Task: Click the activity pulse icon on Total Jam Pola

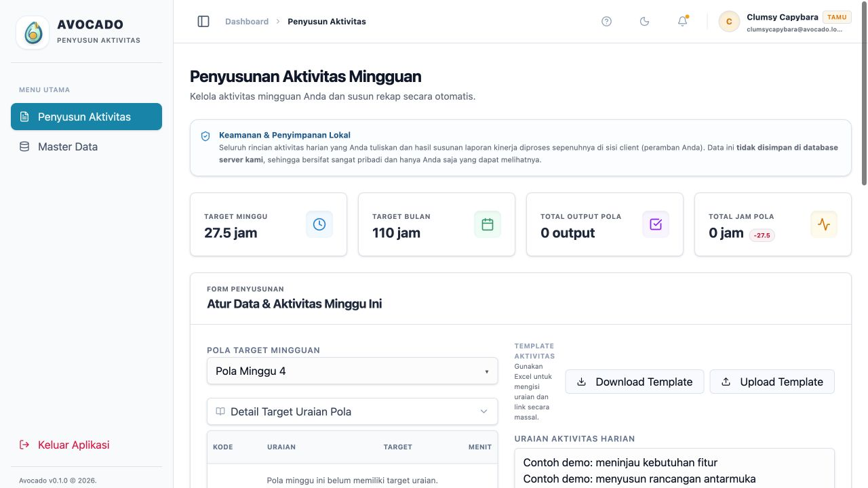Action: (x=824, y=224)
